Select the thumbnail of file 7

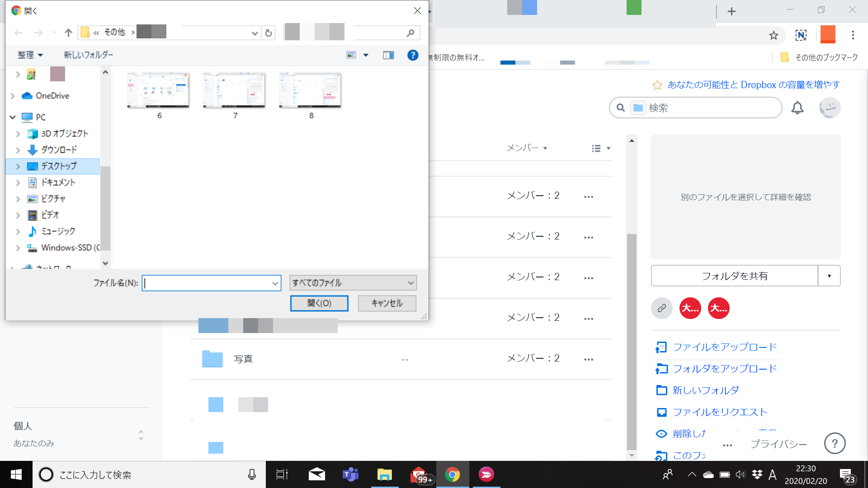tap(234, 90)
